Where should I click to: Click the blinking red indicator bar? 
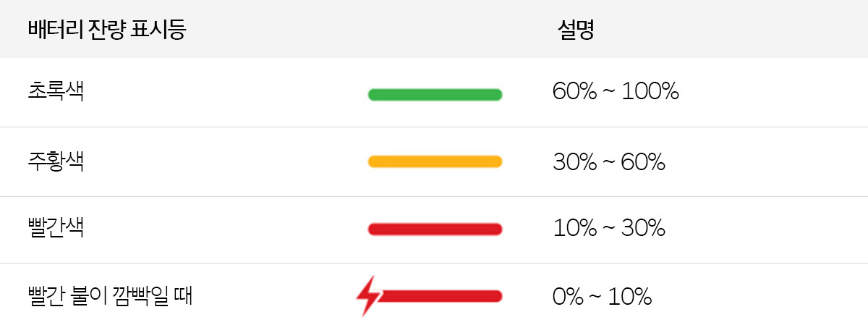click(x=440, y=295)
